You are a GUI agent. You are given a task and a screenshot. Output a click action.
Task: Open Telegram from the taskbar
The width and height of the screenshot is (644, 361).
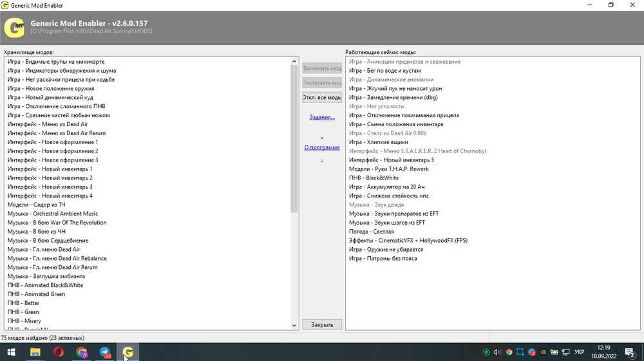105,352
